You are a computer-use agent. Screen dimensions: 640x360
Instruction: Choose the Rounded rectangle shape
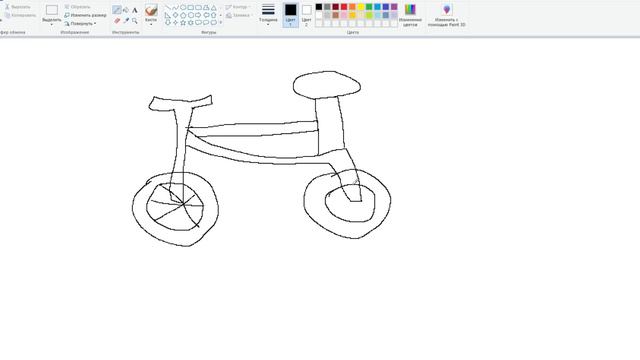[198, 7]
